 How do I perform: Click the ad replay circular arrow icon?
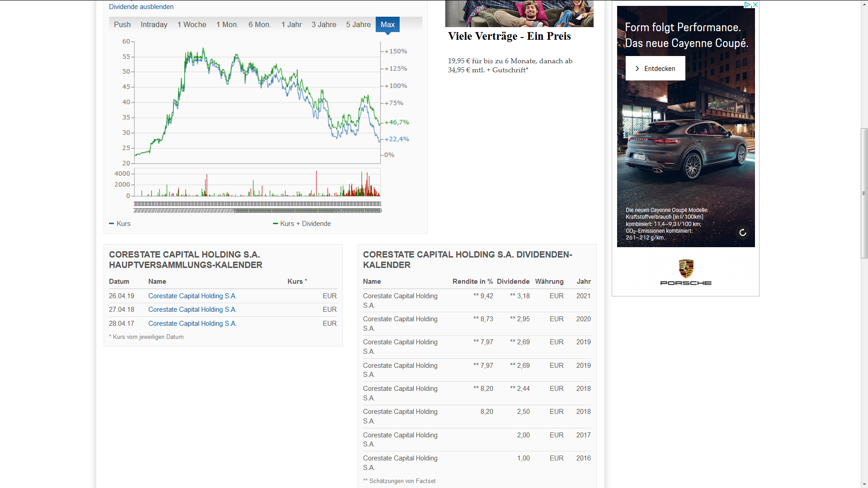[x=742, y=233]
